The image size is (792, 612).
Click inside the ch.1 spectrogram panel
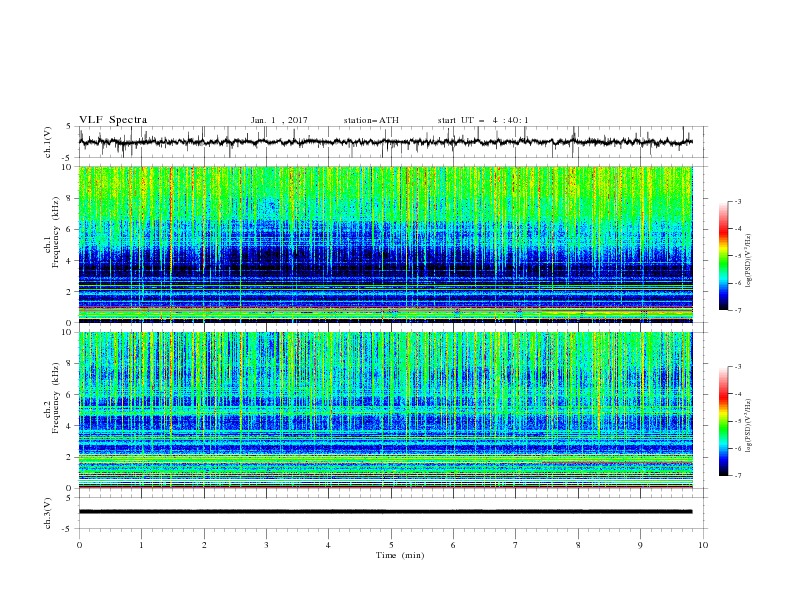pos(385,244)
